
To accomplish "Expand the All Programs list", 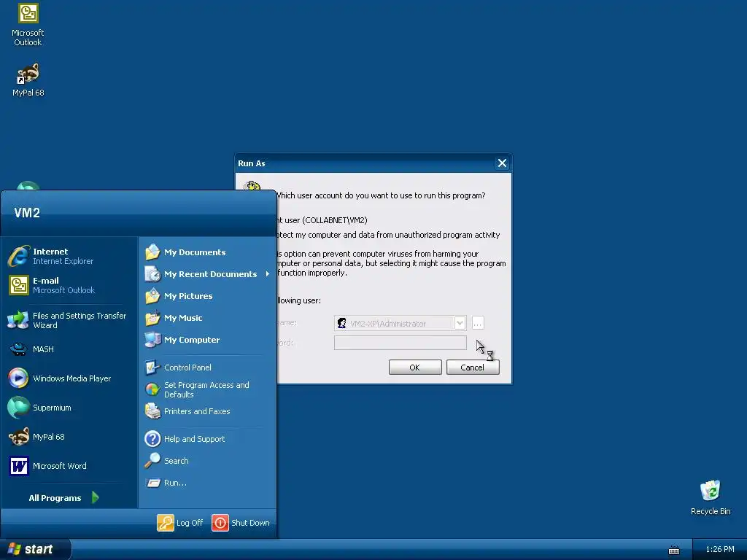I will [64, 497].
